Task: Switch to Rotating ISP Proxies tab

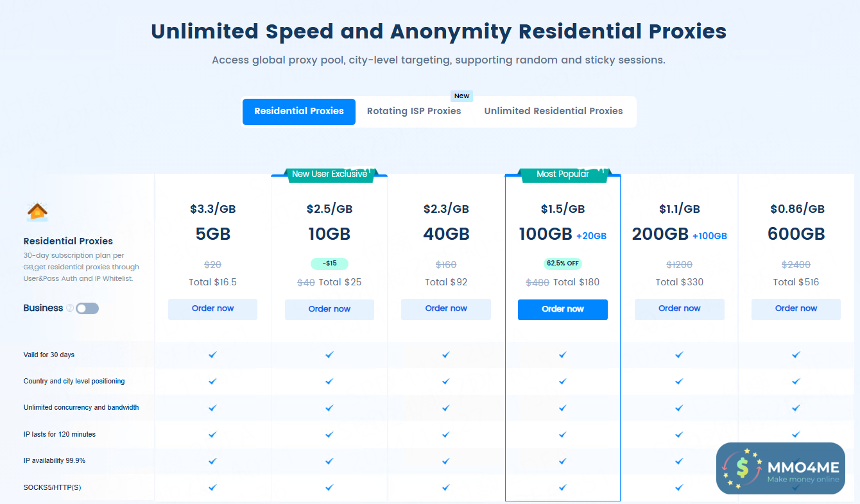Action: pyautogui.click(x=414, y=112)
